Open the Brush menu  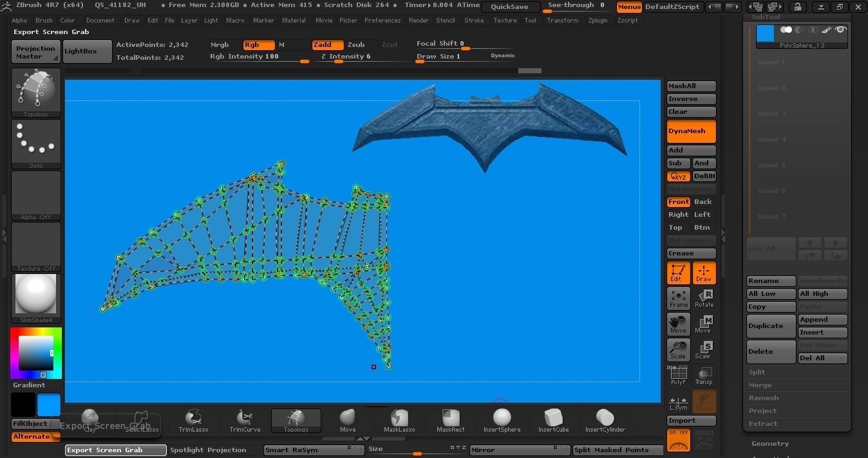tap(44, 21)
